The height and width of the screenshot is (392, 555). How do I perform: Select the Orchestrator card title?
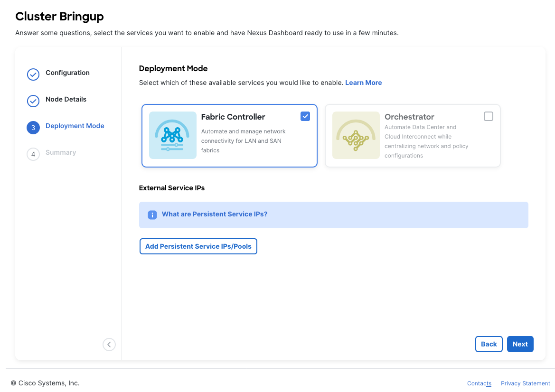pyautogui.click(x=409, y=117)
